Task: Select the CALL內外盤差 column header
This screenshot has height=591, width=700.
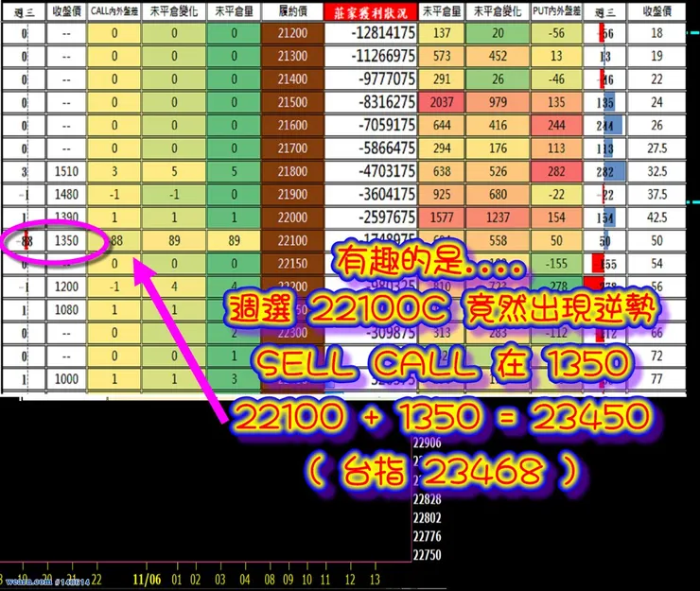Action: 114,11
